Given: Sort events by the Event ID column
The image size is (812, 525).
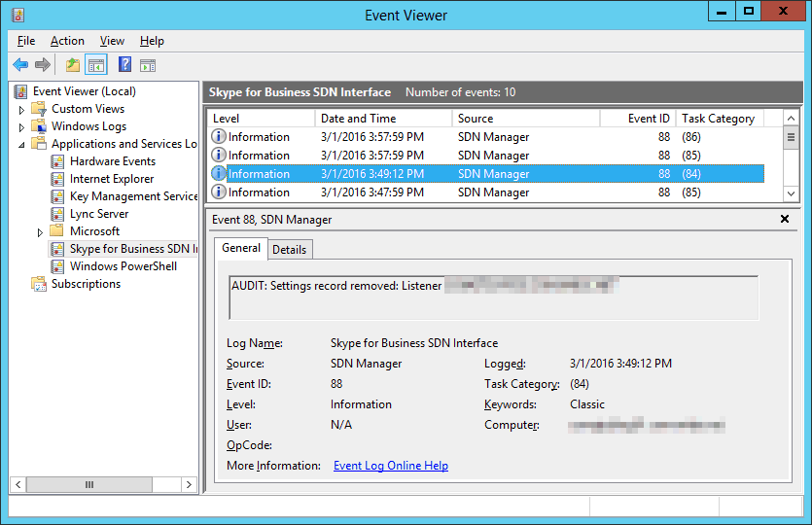Looking at the screenshot, I should (638, 119).
